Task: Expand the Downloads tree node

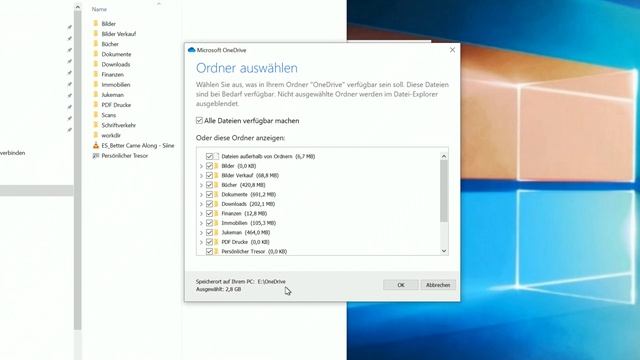Action: coord(201,204)
